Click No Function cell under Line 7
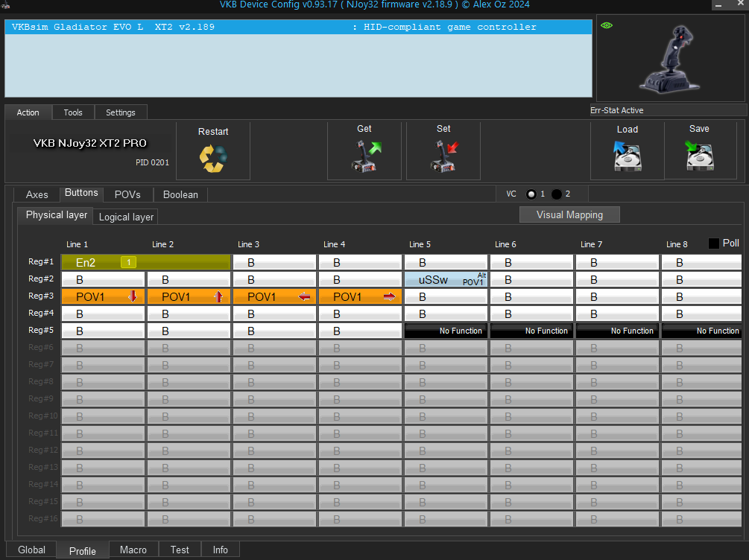Screen dimensions: 749x560 point(617,331)
